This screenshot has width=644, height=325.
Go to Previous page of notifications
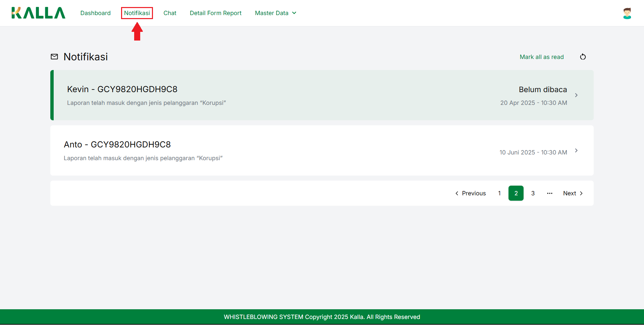tap(470, 193)
